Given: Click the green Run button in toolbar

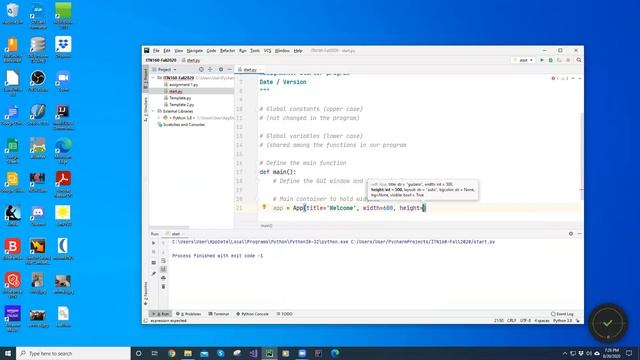Looking at the screenshot, I should (542, 60).
